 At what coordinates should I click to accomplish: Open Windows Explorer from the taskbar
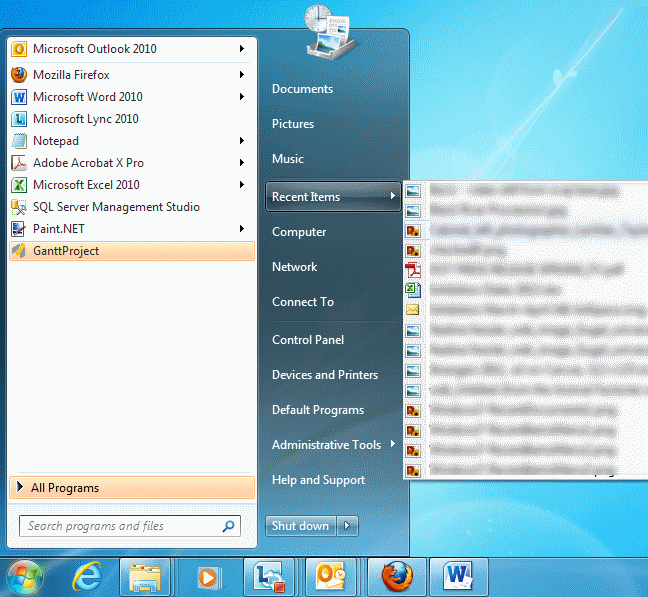(x=145, y=577)
